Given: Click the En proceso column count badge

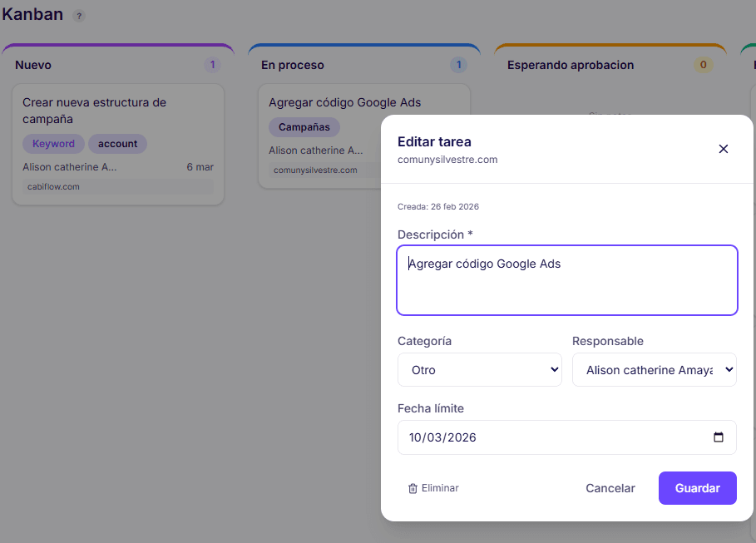Looking at the screenshot, I should pos(458,64).
